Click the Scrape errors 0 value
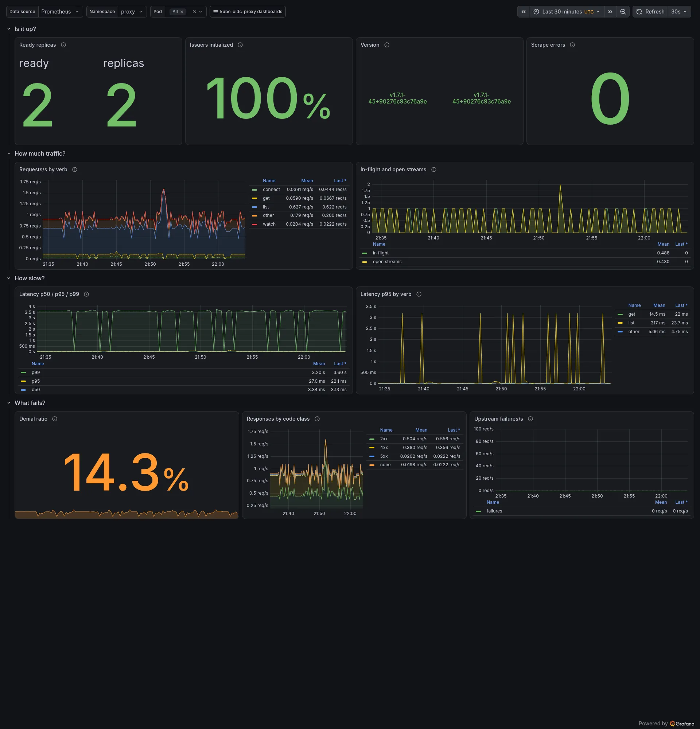This screenshot has width=700, height=729. click(610, 98)
